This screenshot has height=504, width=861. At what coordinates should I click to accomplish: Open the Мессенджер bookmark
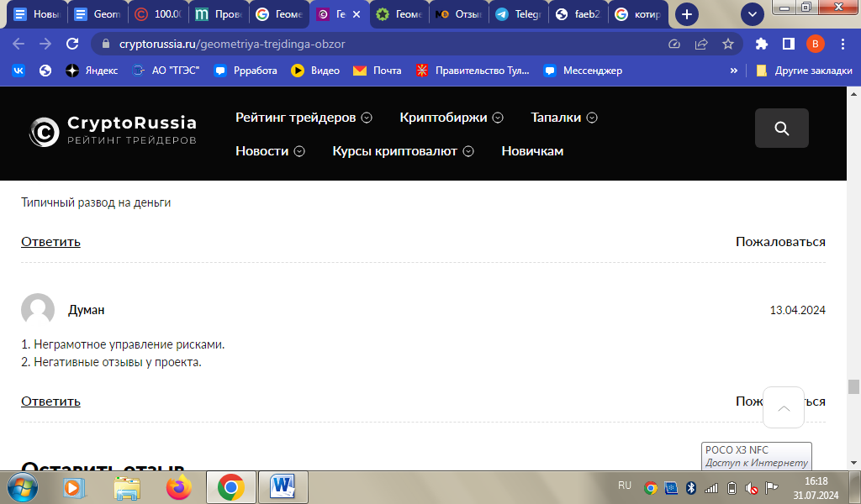[x=583, y=71]
